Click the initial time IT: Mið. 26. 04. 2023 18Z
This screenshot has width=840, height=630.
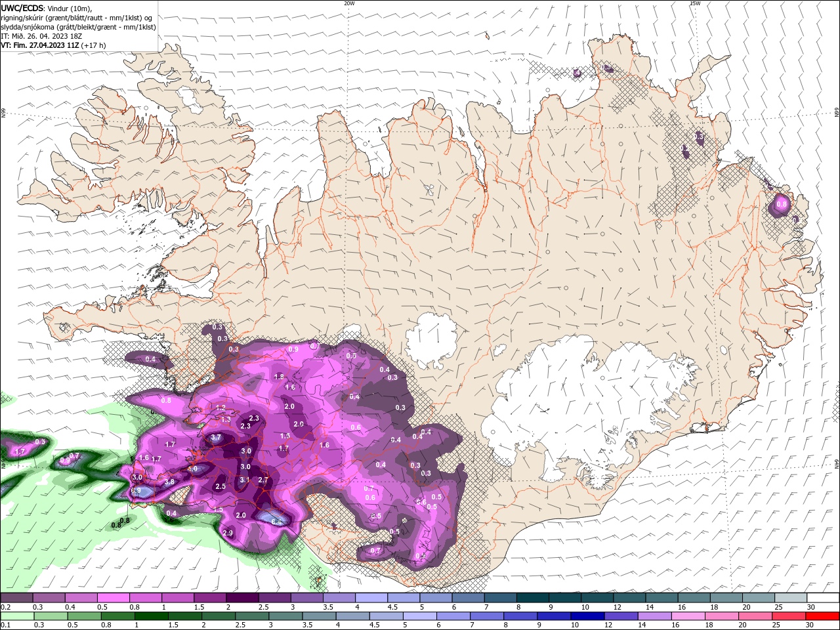tap(41, 36)
